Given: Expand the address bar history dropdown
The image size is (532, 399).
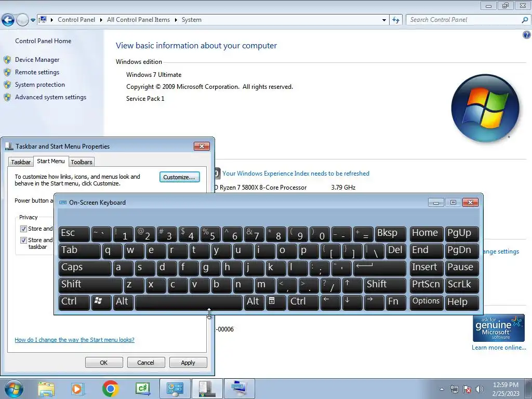Looking at the screenshot, I should [x=384, y=20].
